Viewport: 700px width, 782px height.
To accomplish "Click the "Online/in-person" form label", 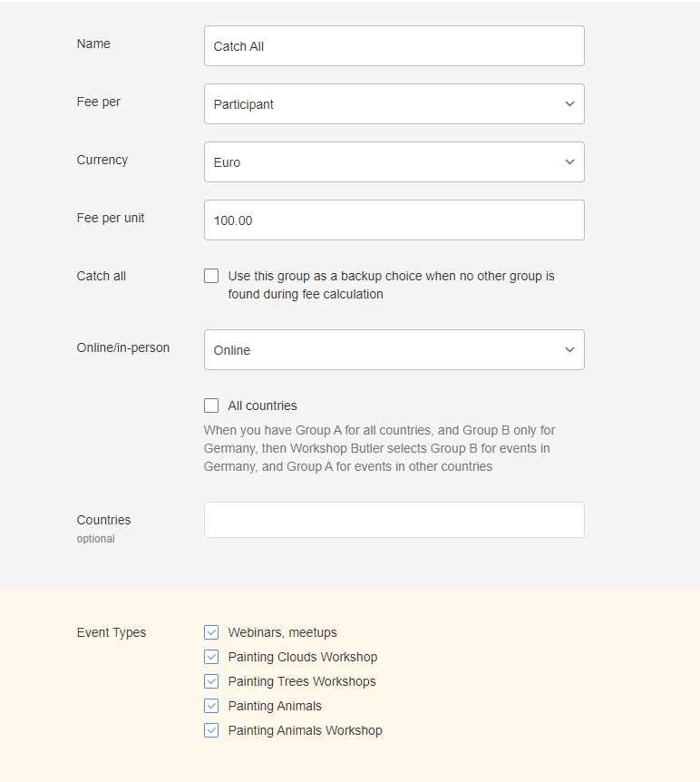I will tap(123, 347).
